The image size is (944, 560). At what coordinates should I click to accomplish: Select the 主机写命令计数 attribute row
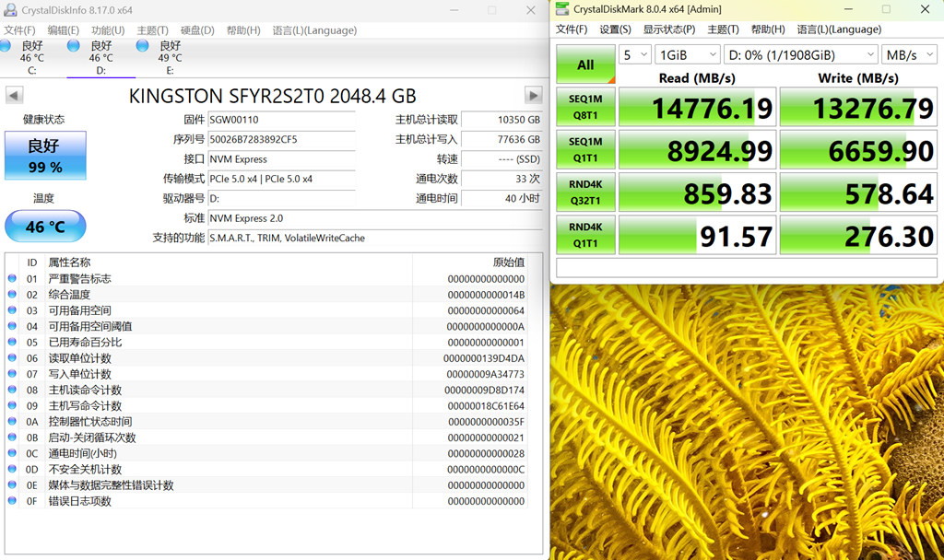point(266,405)
